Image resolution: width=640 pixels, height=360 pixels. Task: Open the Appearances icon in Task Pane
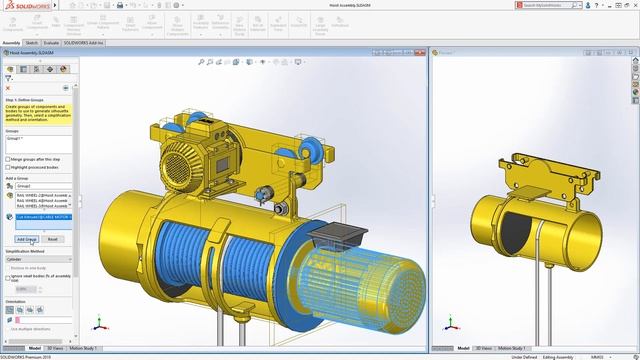636,92
